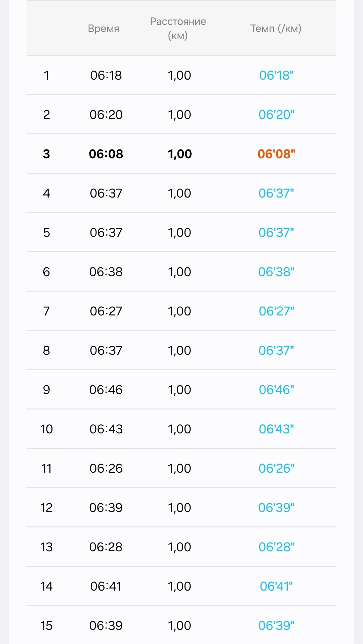Select the lap 11 time 06:26

pyautogui.click(x=106, y=468)
